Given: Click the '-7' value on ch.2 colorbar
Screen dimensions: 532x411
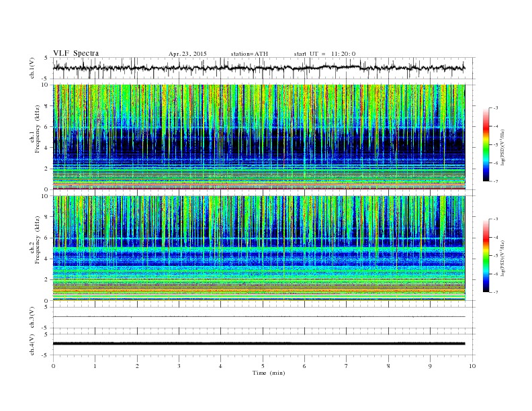Looking at the screenshot, I should pos(495,292).
